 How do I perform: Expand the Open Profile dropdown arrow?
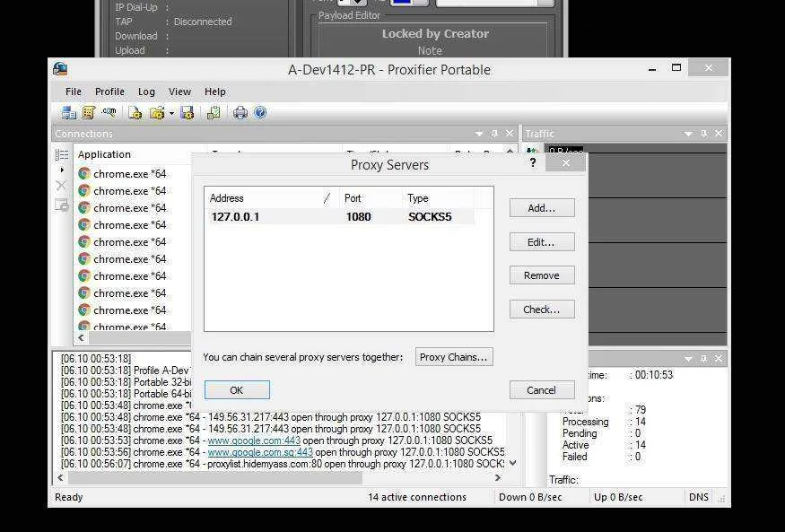171,113
